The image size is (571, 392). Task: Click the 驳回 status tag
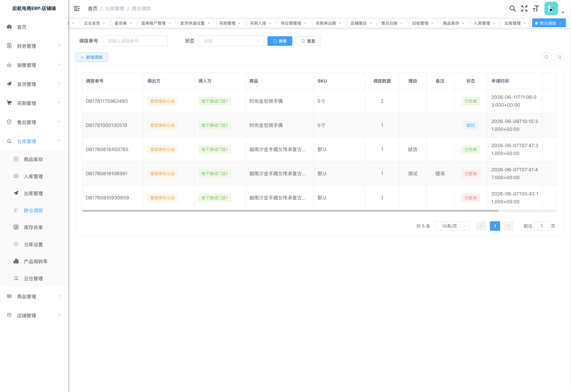(x=470, y=125)
